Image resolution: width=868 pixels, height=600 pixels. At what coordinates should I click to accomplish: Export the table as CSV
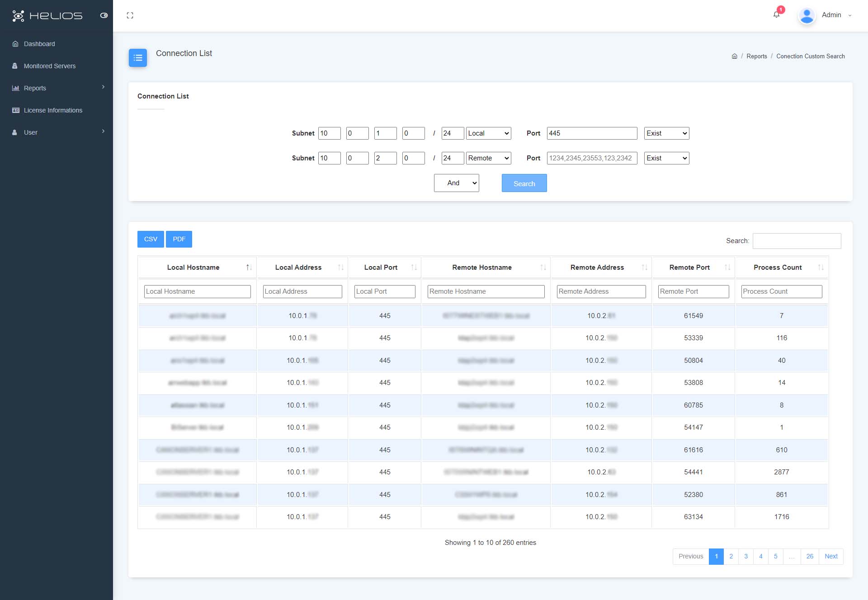tap(150, 239)
